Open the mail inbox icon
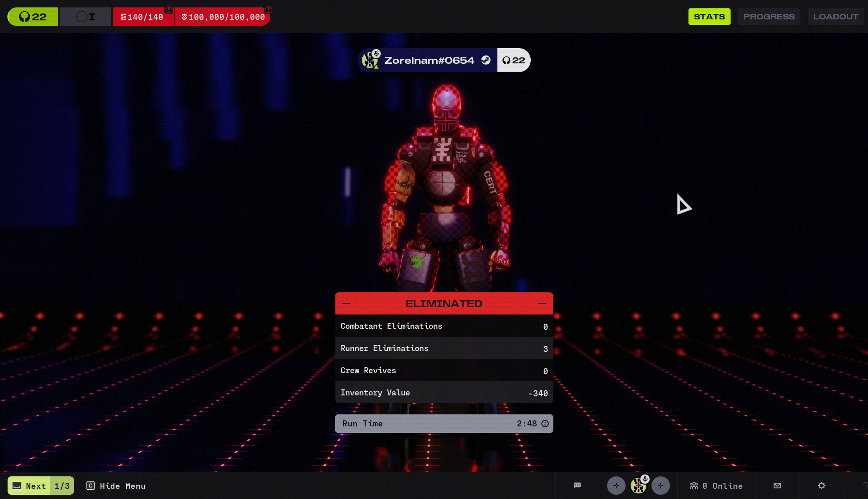Image resolution: width=868 pixels, height=499 pixels. click(777, 486)
